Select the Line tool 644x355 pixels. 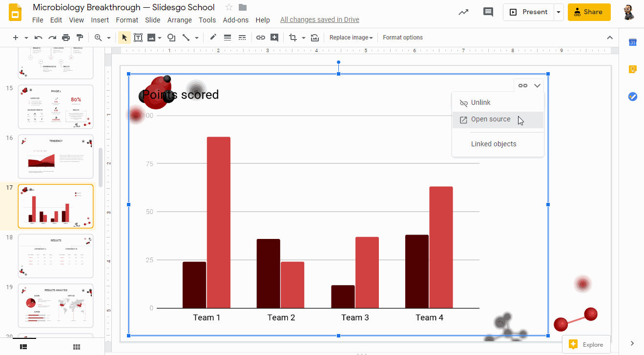tap(186, 38)
